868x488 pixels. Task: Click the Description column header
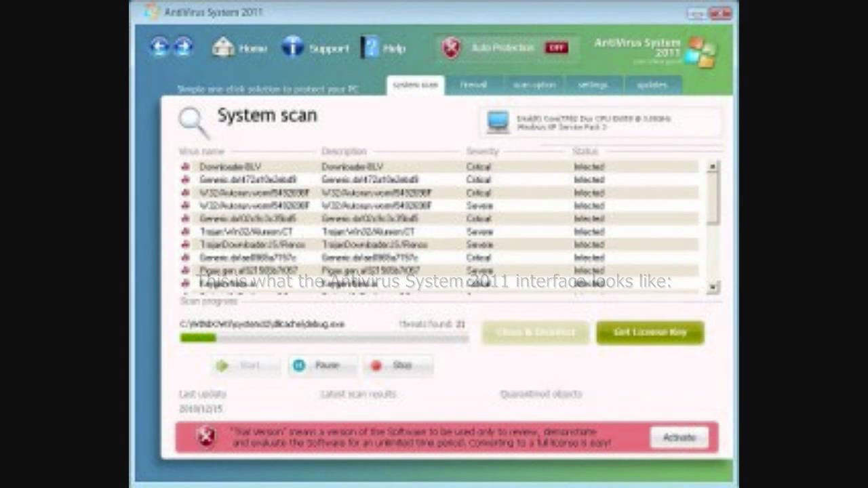(344, 151)
